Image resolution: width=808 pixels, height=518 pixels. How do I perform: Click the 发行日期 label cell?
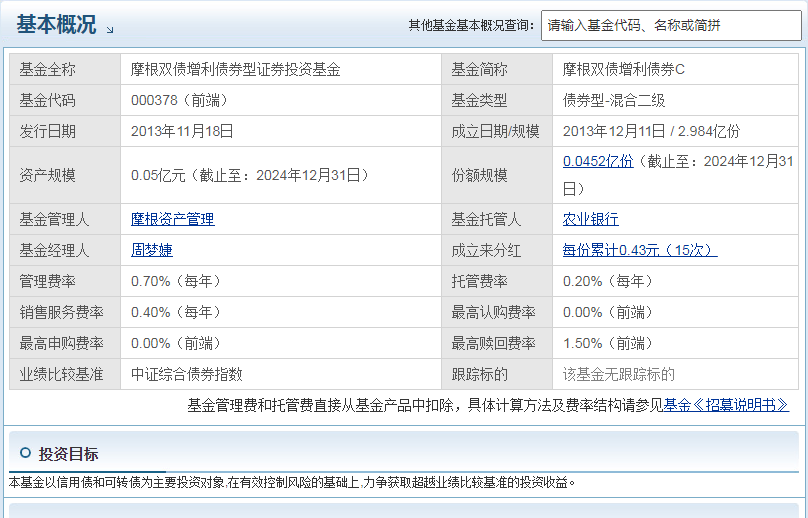65,131
